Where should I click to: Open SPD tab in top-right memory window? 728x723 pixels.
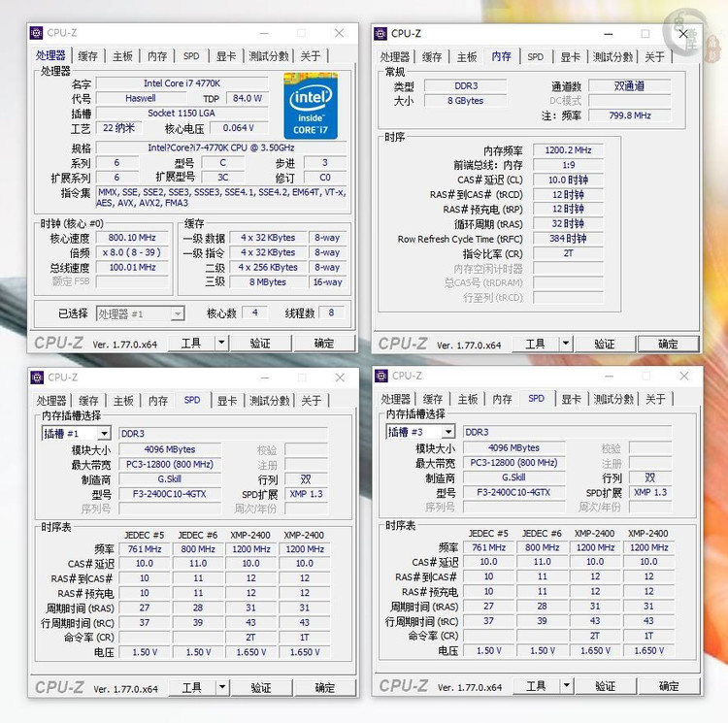point(535,57)
